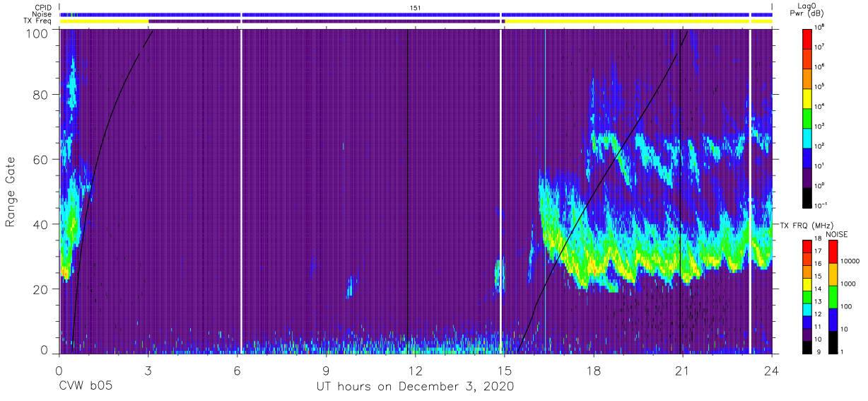Click the blue Noise strip above the plot
Screen dimensions: 868x401
(415, 14)
